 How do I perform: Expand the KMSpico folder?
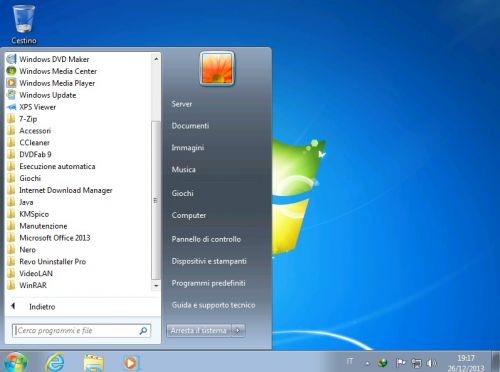(28, 214)
